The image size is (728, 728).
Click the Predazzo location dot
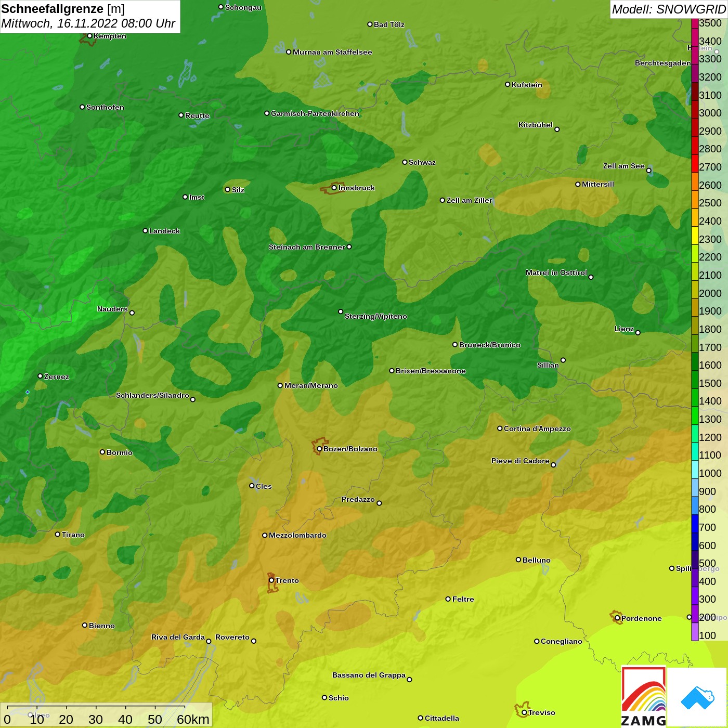coord(379,503)
